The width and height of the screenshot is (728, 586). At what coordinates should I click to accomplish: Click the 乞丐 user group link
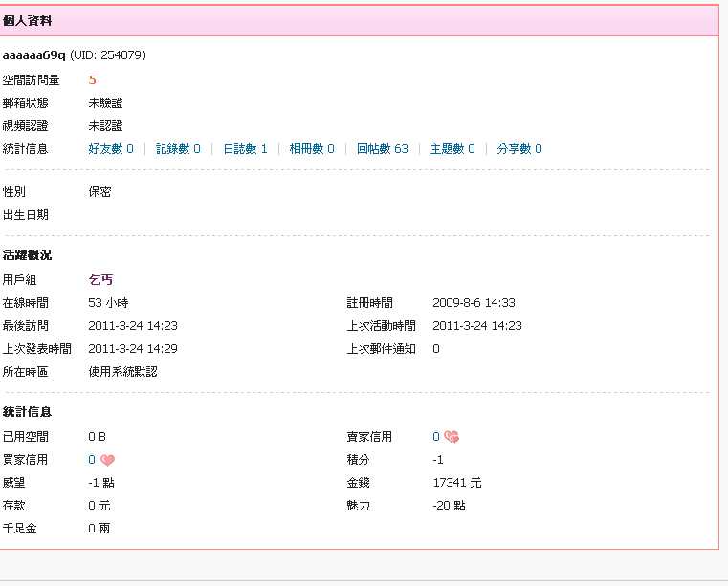click(100, 280)
